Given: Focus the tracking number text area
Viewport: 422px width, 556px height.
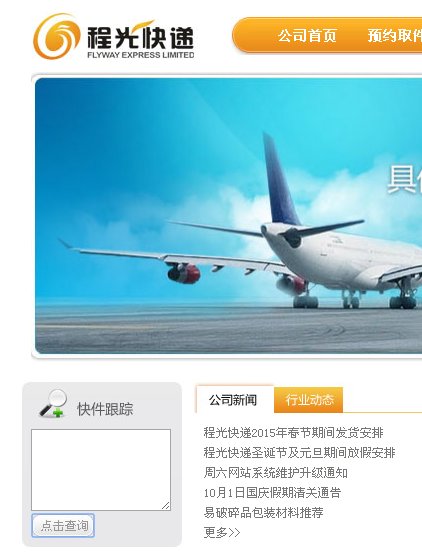Looking at the screenshot, I should point(101,470).
